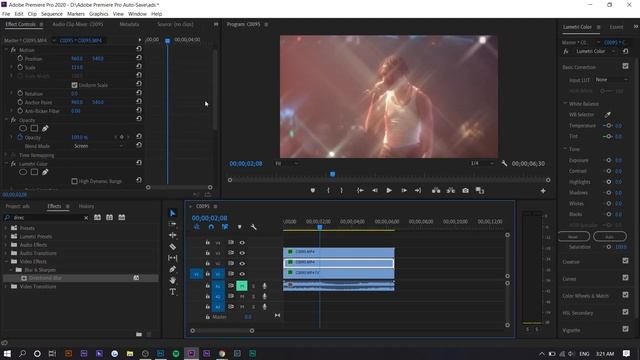Toggle the Curves section checkbox

pyautogui.click(x=625, y=278)
